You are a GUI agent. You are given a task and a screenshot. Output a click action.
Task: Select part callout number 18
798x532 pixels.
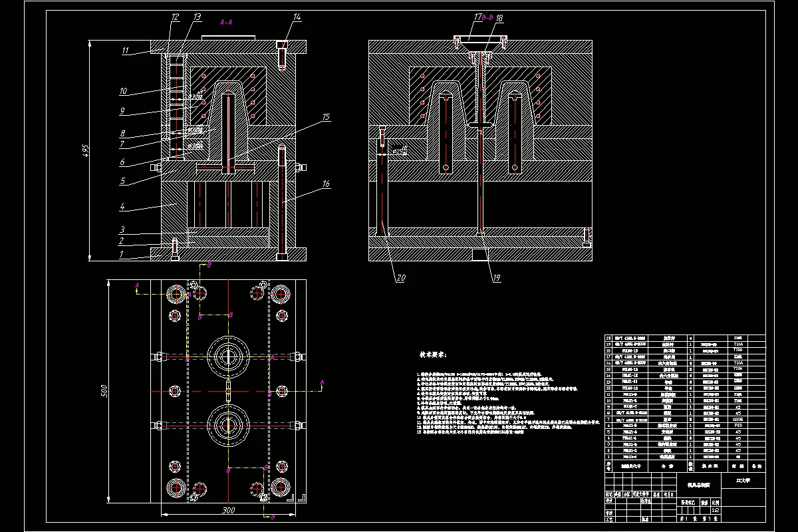499,17
